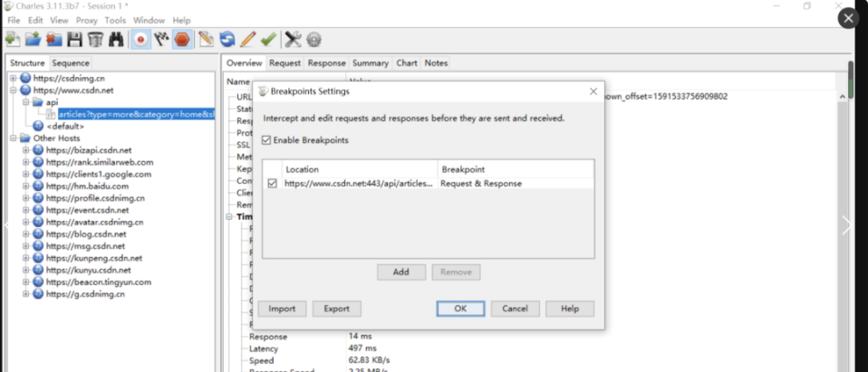Open the Window menu
This screenshot has height=372, width=868.
[x=149, y=21]
